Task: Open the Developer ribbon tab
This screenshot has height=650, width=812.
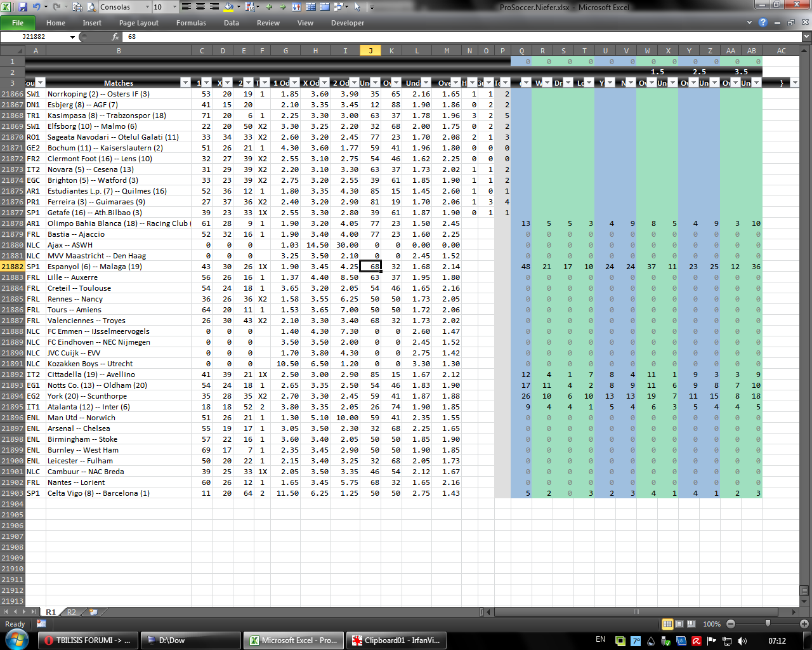Action: click(x=348, y=23)
